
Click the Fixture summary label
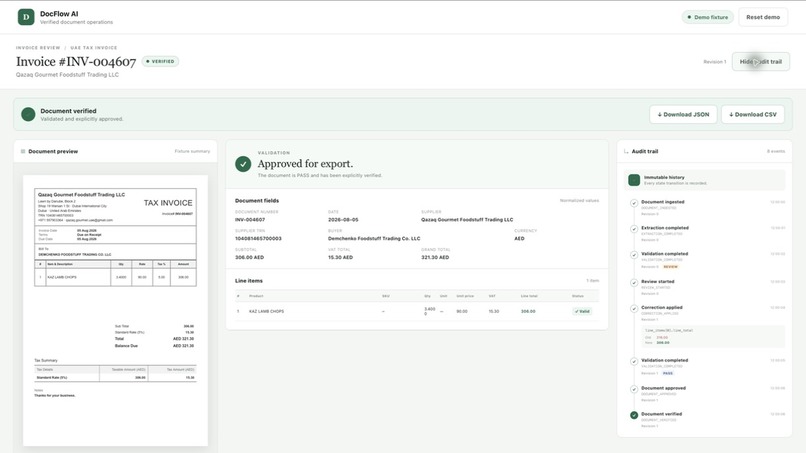coord(192,151)
